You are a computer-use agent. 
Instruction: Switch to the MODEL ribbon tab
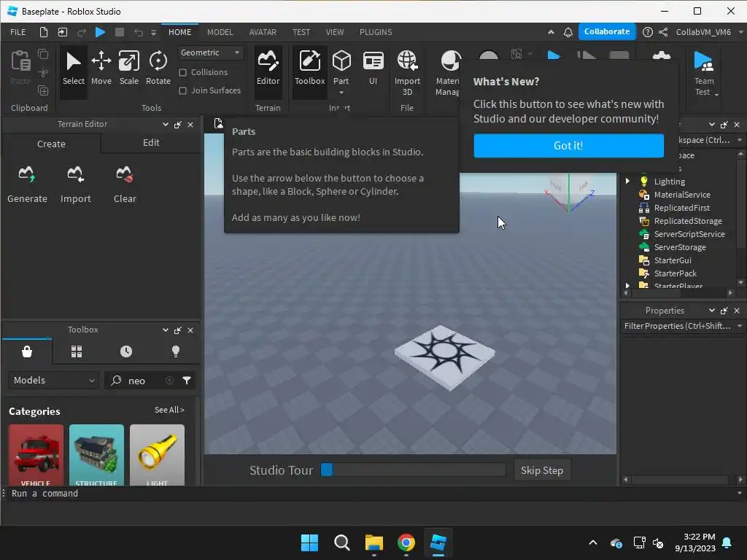[x=220, y=32]
